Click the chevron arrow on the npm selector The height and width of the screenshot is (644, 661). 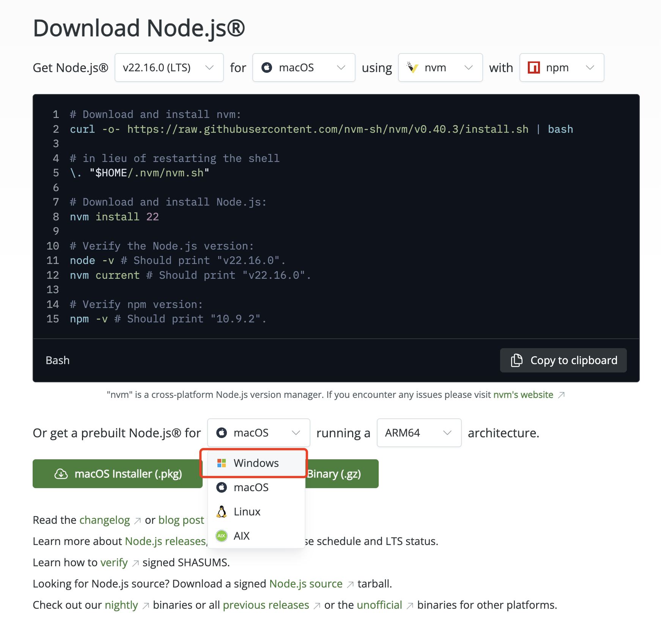pos(590,68)
